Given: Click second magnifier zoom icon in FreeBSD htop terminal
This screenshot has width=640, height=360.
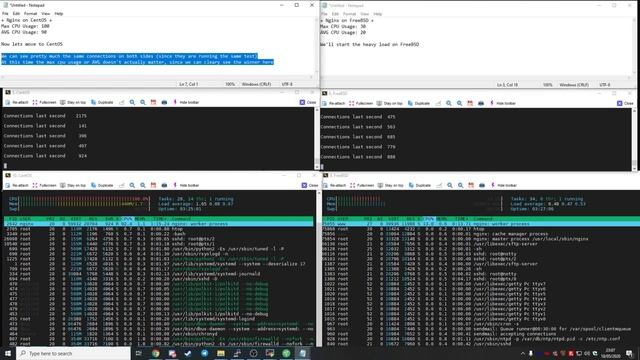Looking at the screenshot, I should [460, 185].
